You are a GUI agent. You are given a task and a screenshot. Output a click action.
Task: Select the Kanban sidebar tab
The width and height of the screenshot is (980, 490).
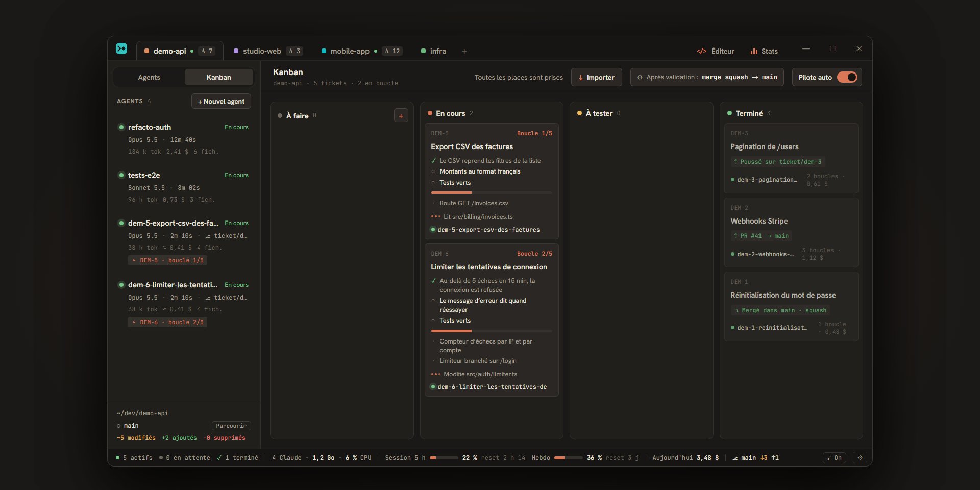coord(219,77)
